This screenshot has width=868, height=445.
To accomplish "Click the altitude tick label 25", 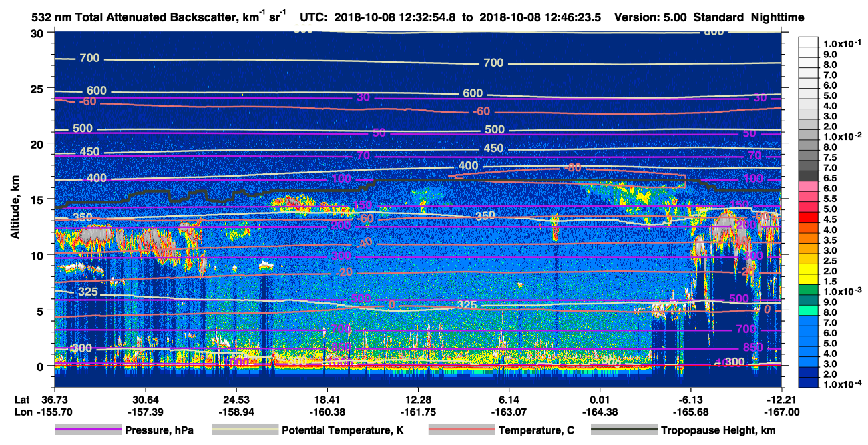I will tap(38, 88).
